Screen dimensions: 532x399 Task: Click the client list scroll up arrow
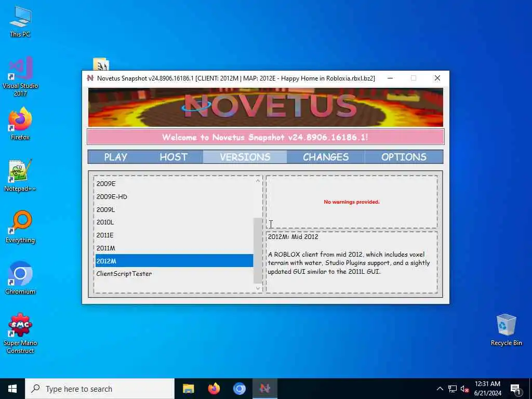(258, 181)
